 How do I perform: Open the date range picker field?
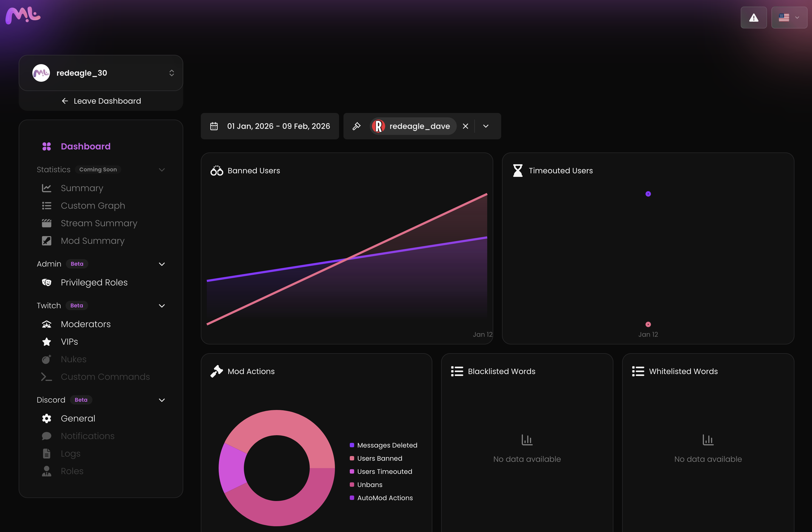pyautogui.click(x=278, y=126)
